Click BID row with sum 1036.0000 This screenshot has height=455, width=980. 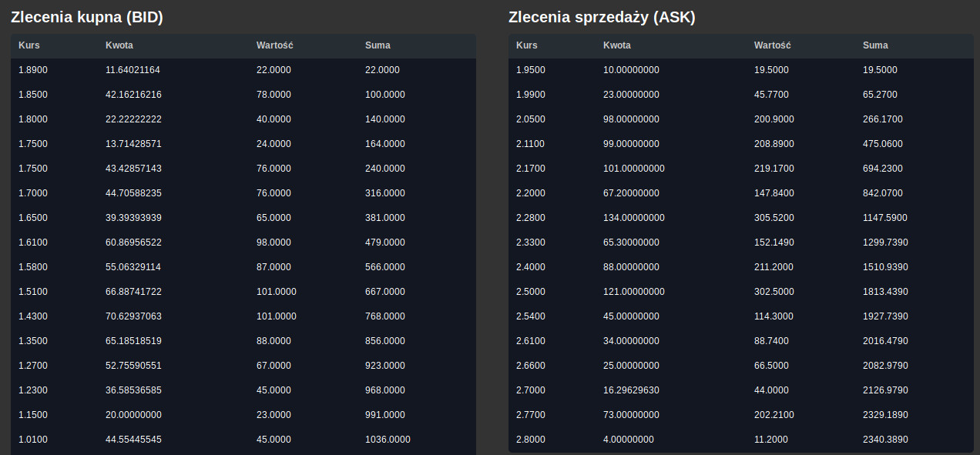pos(243,440)
